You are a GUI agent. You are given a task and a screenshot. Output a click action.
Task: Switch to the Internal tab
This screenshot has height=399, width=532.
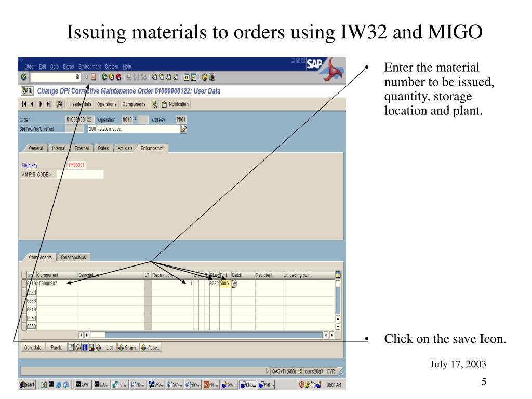59,148
